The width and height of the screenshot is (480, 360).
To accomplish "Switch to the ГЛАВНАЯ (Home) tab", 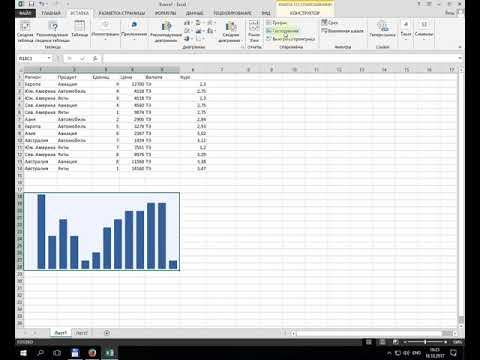I will point(51,13).
